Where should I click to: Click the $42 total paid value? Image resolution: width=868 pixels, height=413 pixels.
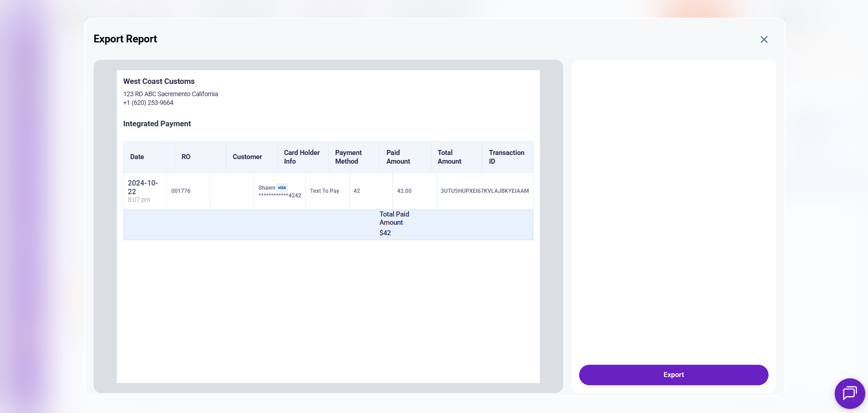coord(385,233)
